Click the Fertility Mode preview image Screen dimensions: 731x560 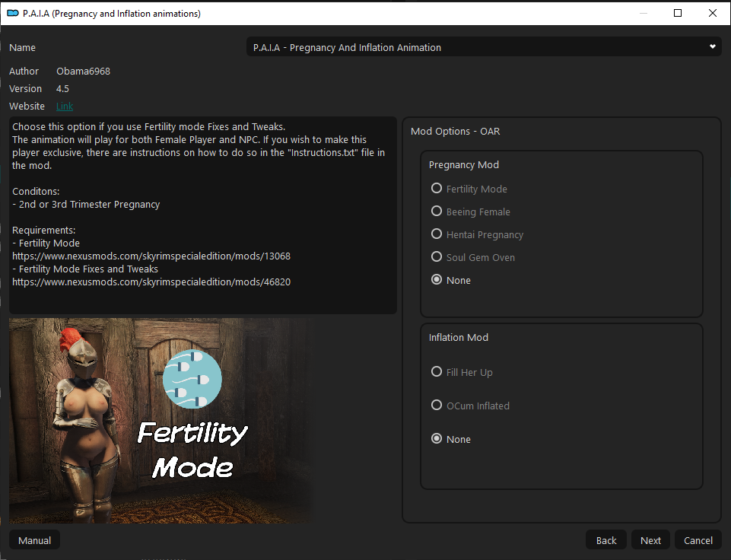pyautogui.click(x=164, y=421)
